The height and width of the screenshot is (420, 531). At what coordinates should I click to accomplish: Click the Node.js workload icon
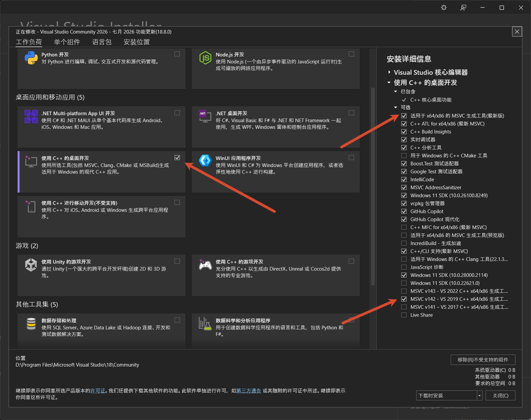point(205,58)
